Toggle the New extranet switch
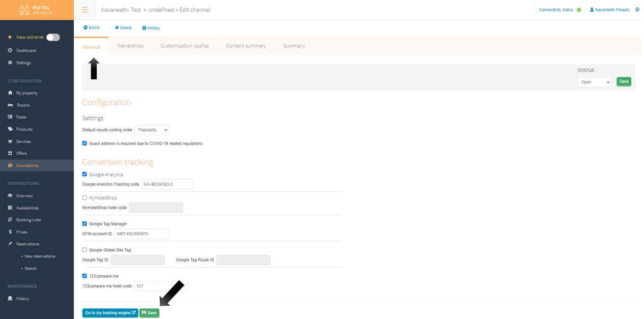The height and width of the screenshot is (319, 644). coord(53,37)
